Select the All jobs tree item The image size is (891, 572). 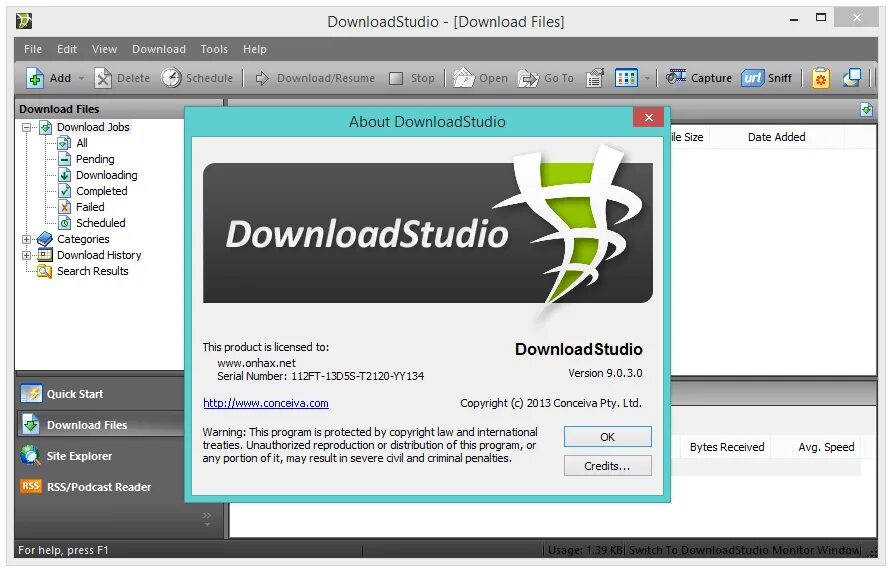click(x=82, y=143)
